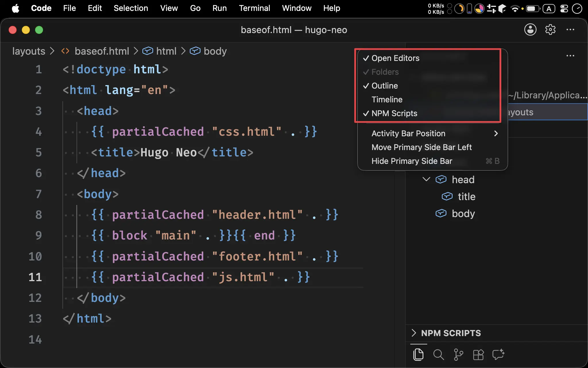588x368 pixels.
Task: Click the battery icon in menu bar
Action: (533, 9)
